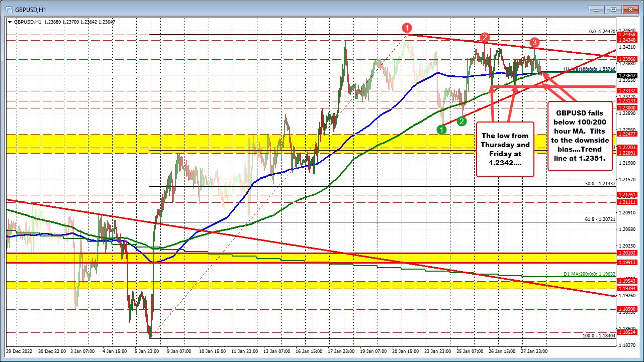Image resolution: width=644 pixels, height=362 pixels.
Task: Click the red price label 1.23000
Action: 628,107
